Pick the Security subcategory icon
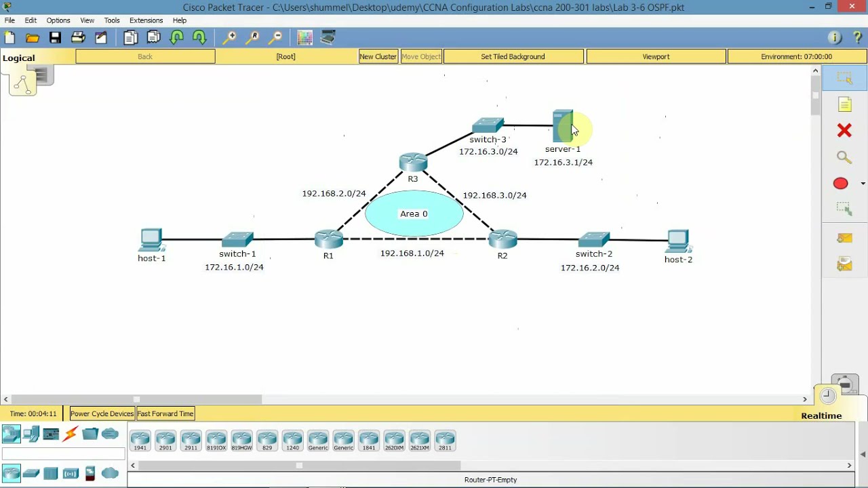868x488 pixels. (90, 473)
